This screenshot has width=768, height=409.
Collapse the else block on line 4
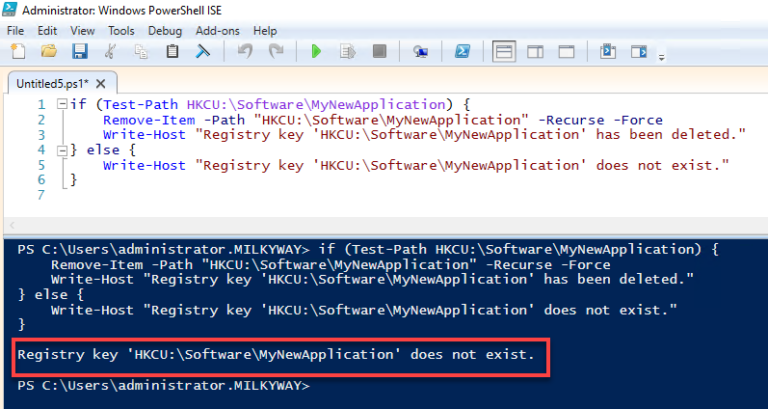click(62, 150)
